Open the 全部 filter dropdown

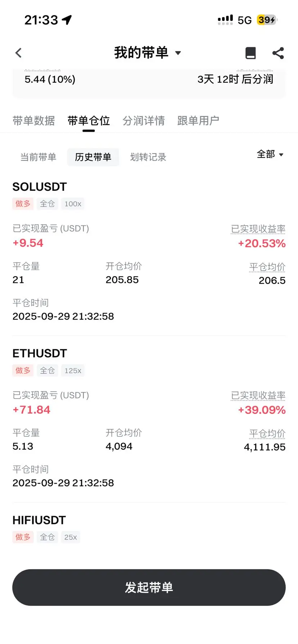point(270,154)
